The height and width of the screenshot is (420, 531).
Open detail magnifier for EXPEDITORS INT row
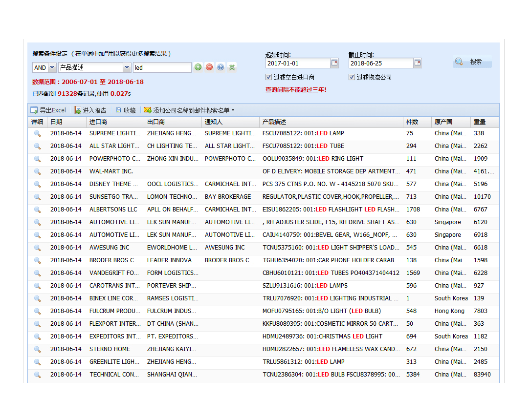tap(37, 336)
